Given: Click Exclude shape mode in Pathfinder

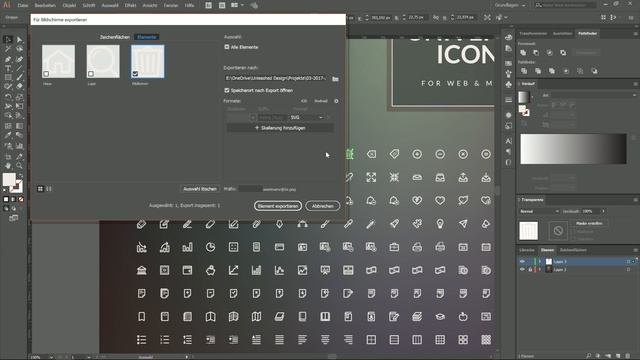Looking at the screenshot, I should [563, 53].
